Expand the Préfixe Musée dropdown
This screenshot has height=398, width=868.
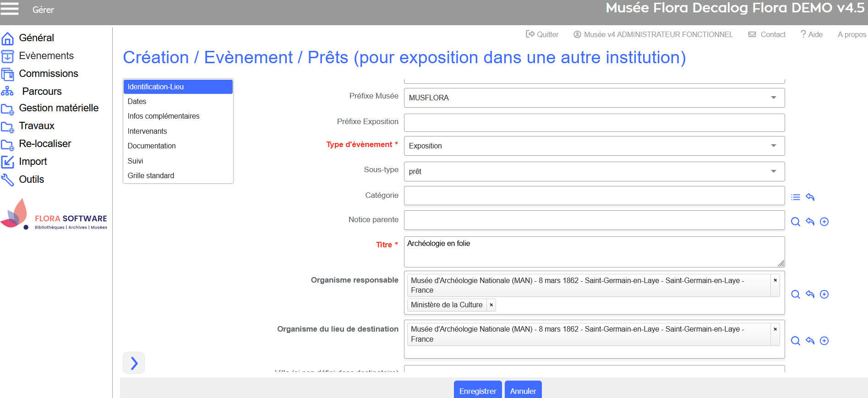click(x=773, y=98)
